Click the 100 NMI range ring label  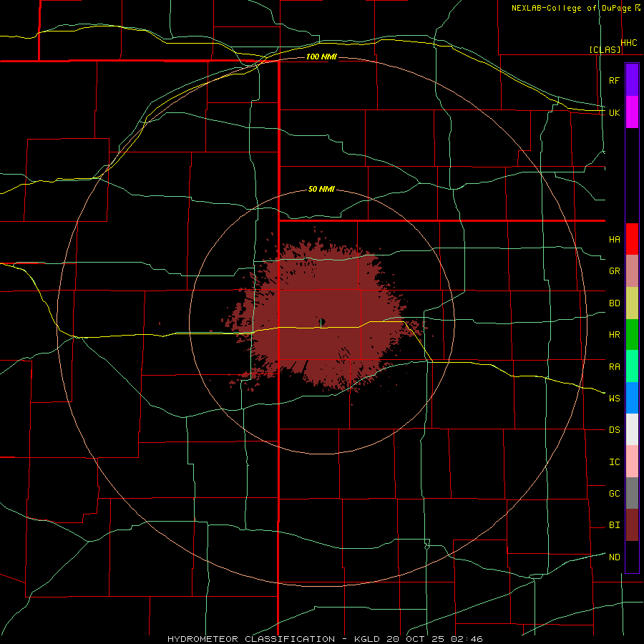[321, 57]
